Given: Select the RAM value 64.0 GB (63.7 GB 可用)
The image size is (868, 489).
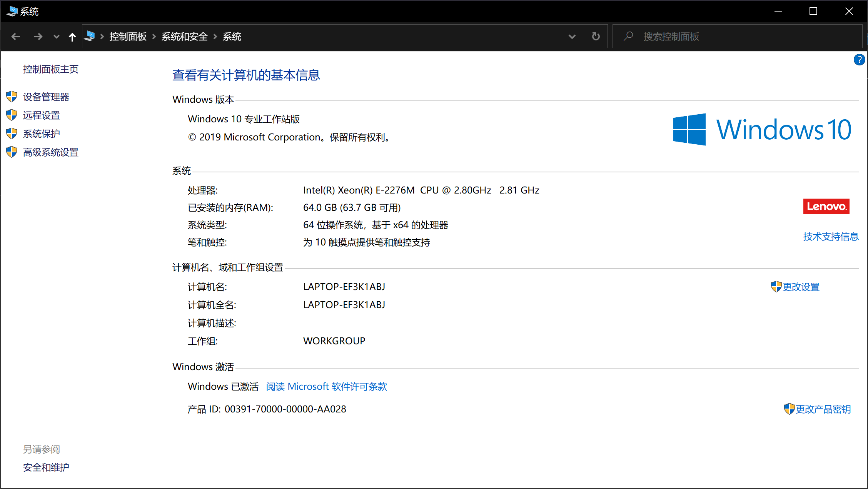Looking at the screenshot, I should (x=352, y=208).
